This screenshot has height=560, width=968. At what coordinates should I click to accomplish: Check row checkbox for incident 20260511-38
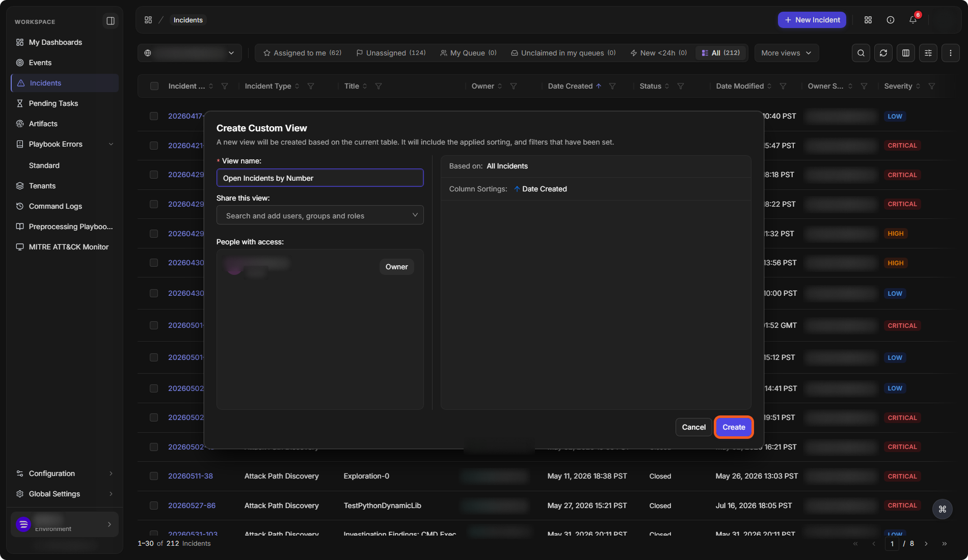pyautogui.click(x=154, y=476)
